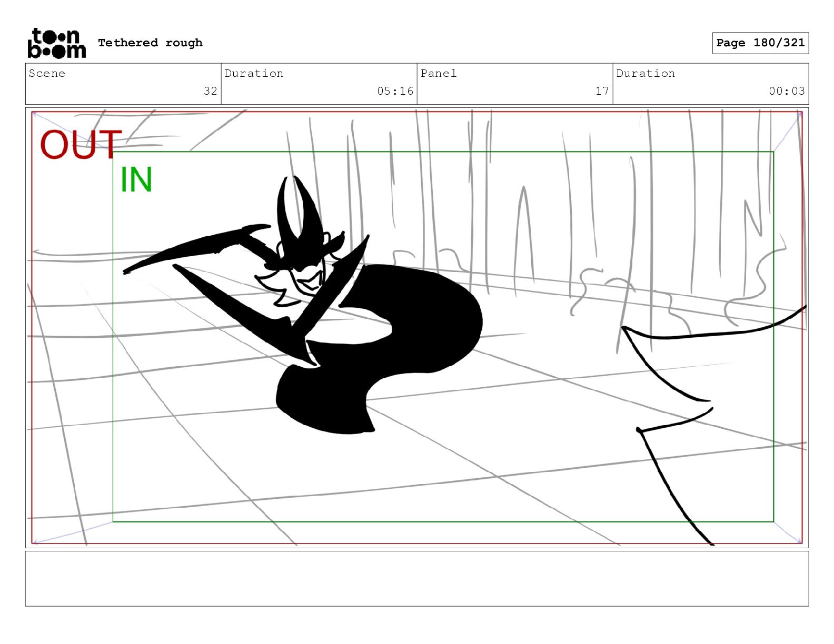This screenshot has height=644, width=834.
Task: Select the 'Tethered rough' project title
Action: pos(150,43)
